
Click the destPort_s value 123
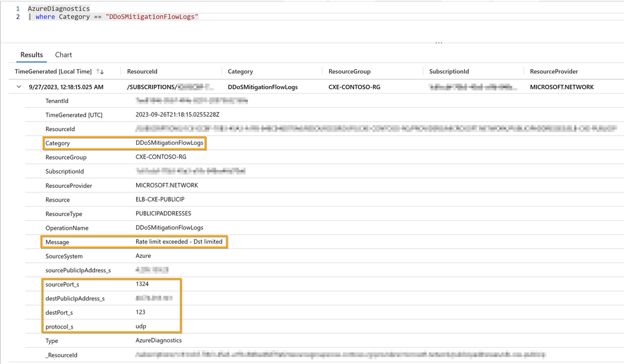tap(141, 312)
